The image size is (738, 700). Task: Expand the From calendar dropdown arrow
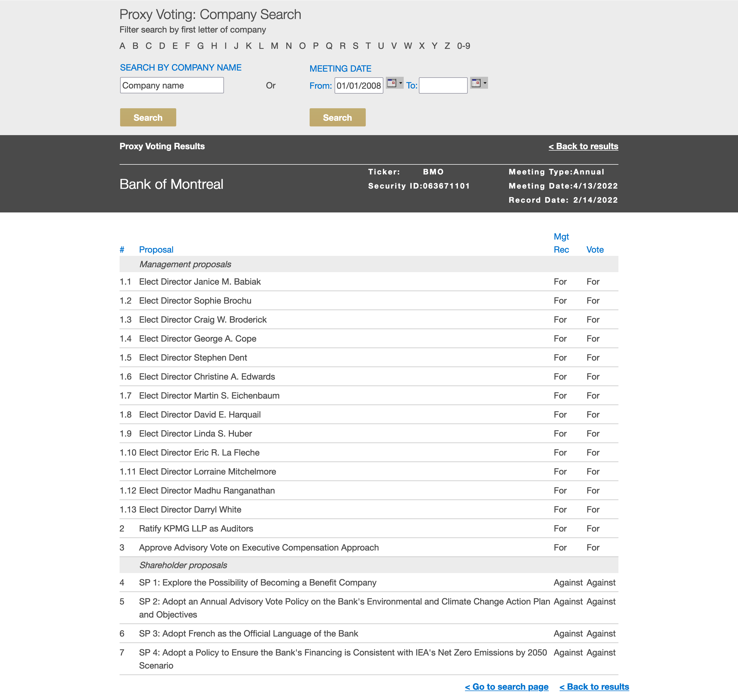point(400,83)
